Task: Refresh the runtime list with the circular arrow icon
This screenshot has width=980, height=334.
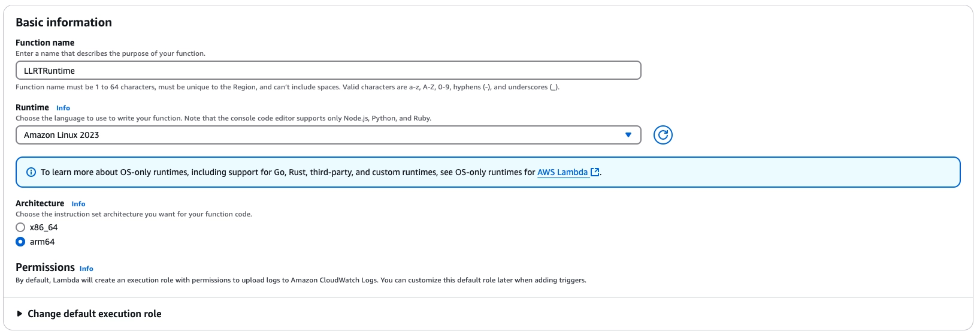Action: pyautogui.click(x=663, y=135)
